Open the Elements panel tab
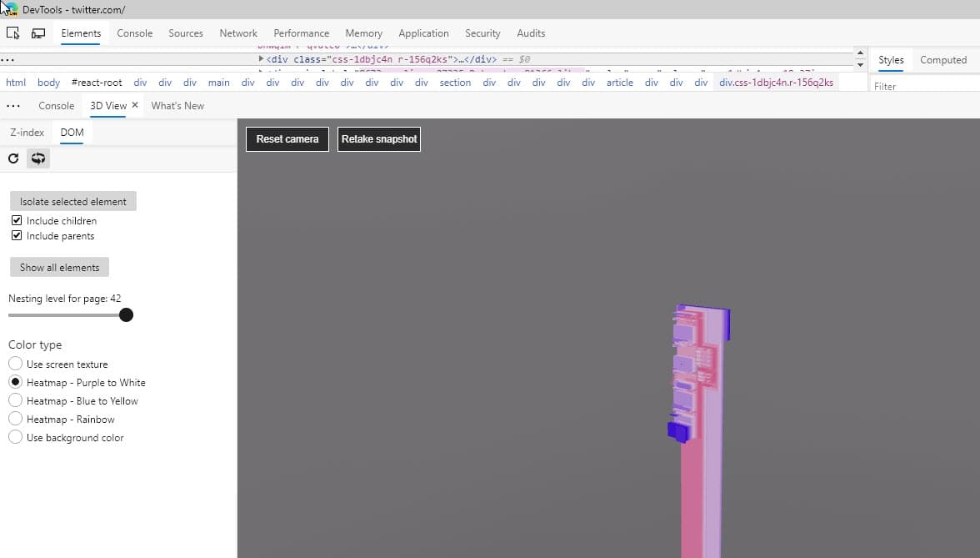This screenshot has width=980, height=558. pyautogui.click(x=81, y=33)
